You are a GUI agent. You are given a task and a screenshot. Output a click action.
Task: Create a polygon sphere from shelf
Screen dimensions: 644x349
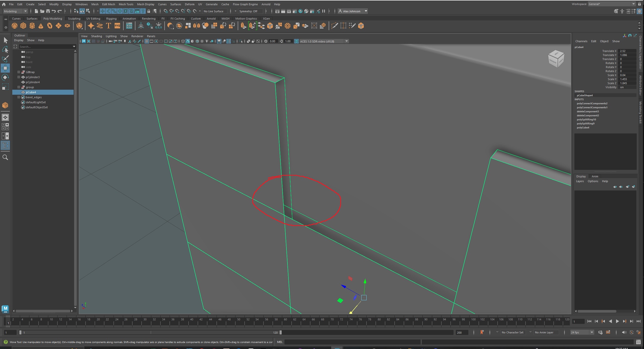pos(15,26)
